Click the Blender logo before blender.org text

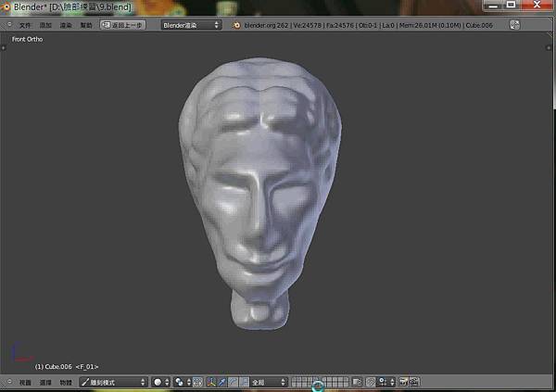coord(237,25)
